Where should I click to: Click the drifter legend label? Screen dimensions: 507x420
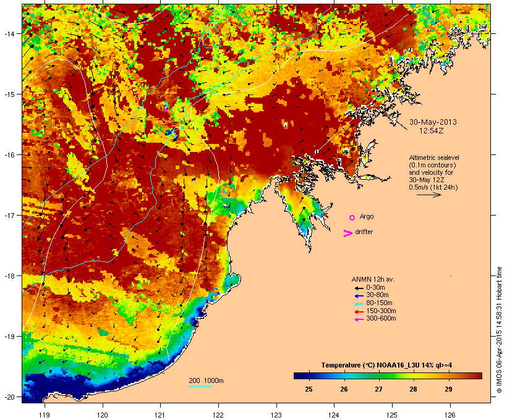point(364,232)
